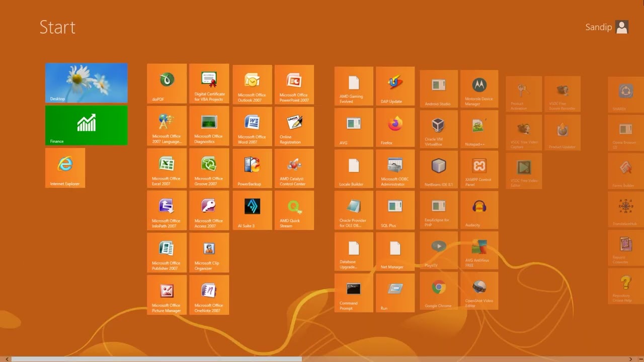Open VSDC Free Screen Recorder
Viewport: 644px width, 362px height.
click(562, 94)
